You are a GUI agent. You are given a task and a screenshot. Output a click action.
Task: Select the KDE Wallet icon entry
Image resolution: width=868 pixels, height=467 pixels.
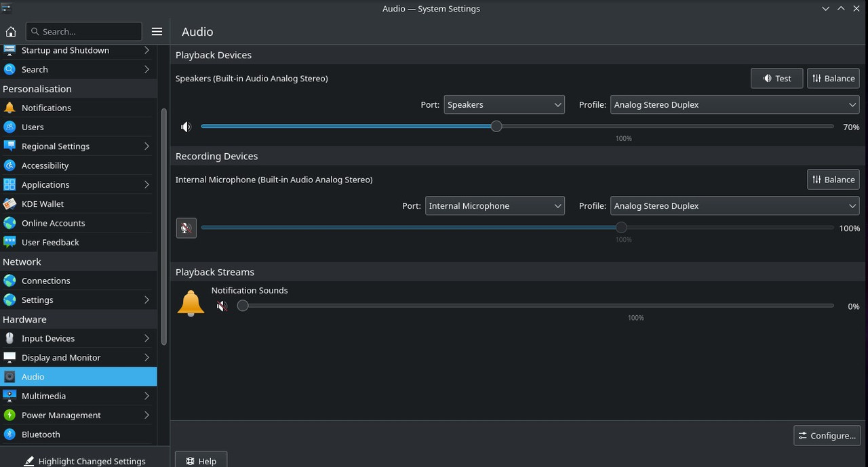coord(9,204)
